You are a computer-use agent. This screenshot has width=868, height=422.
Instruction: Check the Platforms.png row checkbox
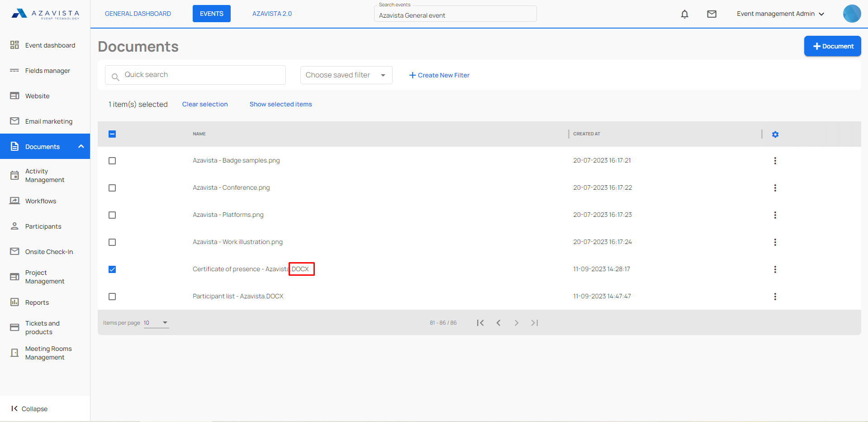click(x=112, y=215)
